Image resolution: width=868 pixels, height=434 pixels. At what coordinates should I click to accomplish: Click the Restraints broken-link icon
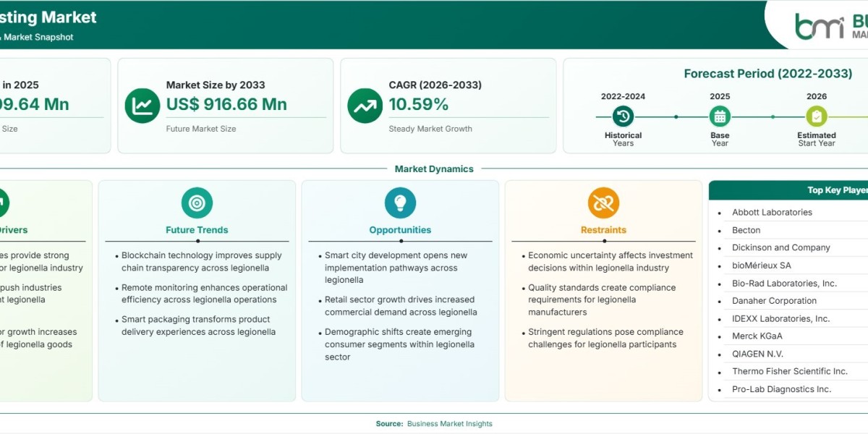(x=603, y=203)
